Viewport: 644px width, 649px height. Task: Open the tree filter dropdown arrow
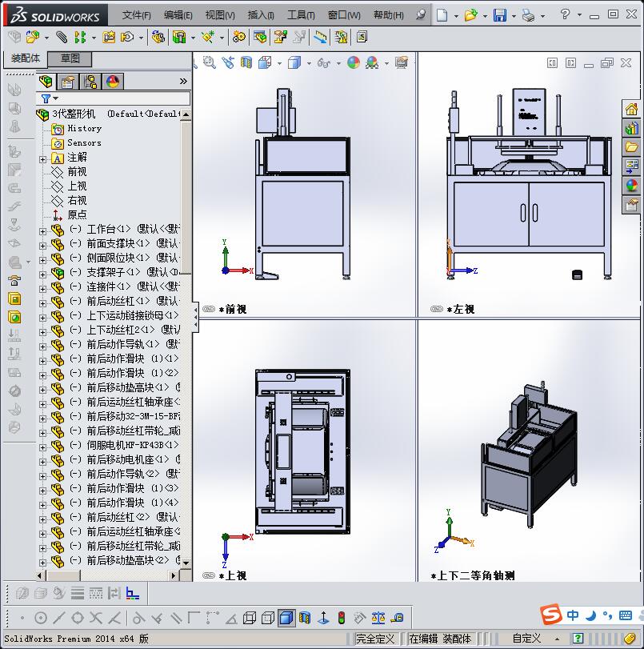coord(56,98)
